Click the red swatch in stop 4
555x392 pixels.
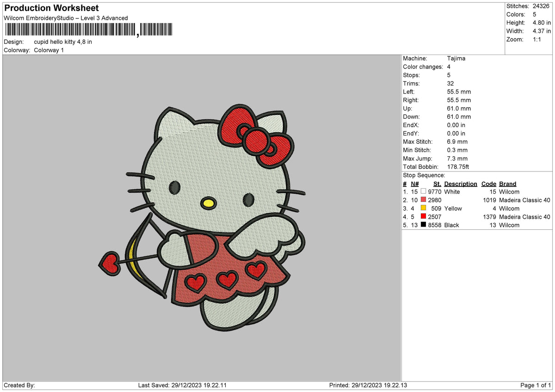[x=423, y=216]
